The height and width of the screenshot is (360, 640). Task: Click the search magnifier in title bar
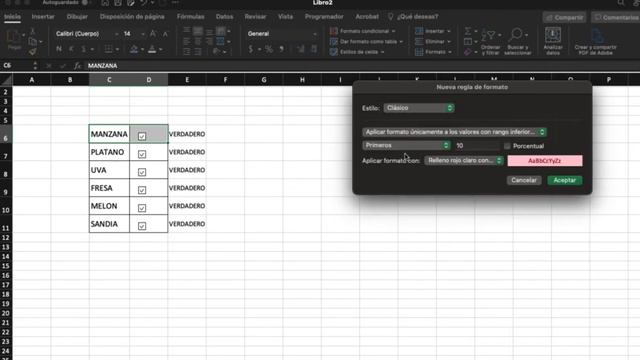point(620,3)
